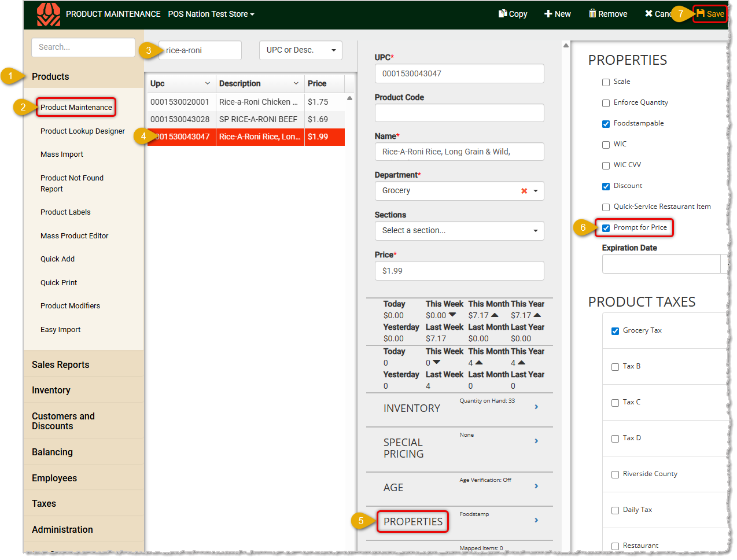737x560 pixels.
Task: Open Properties section chevron arrow
Action: tap(536, 521)
